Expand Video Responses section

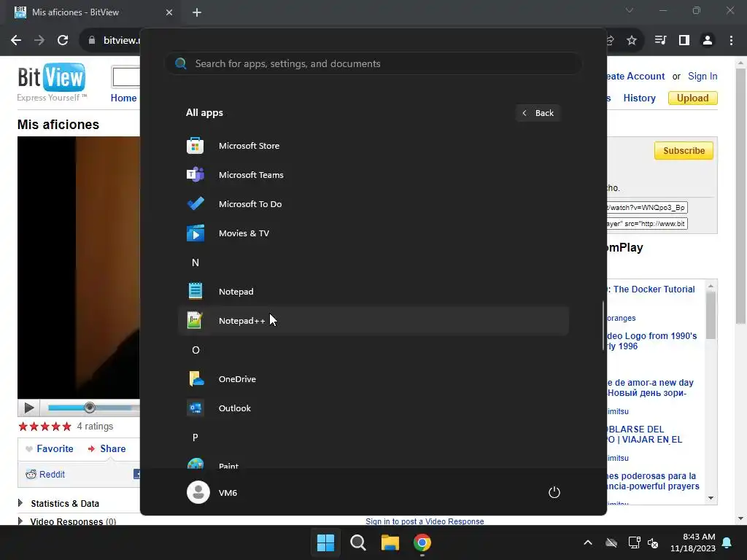[66, 521]
